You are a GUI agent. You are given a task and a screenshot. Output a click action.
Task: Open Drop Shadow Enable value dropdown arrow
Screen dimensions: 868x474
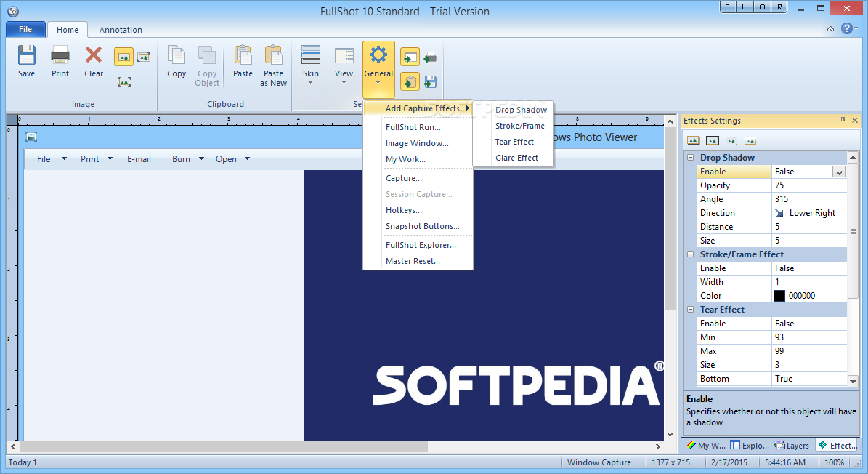(x=839, y=172)
